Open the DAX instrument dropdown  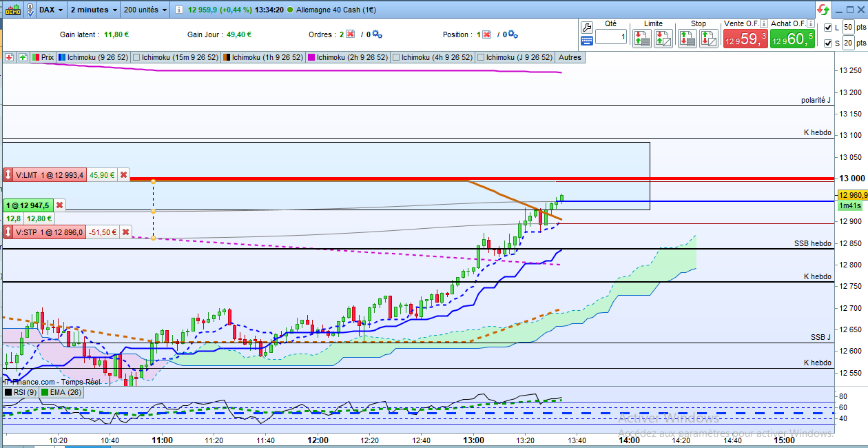[52, 10]
